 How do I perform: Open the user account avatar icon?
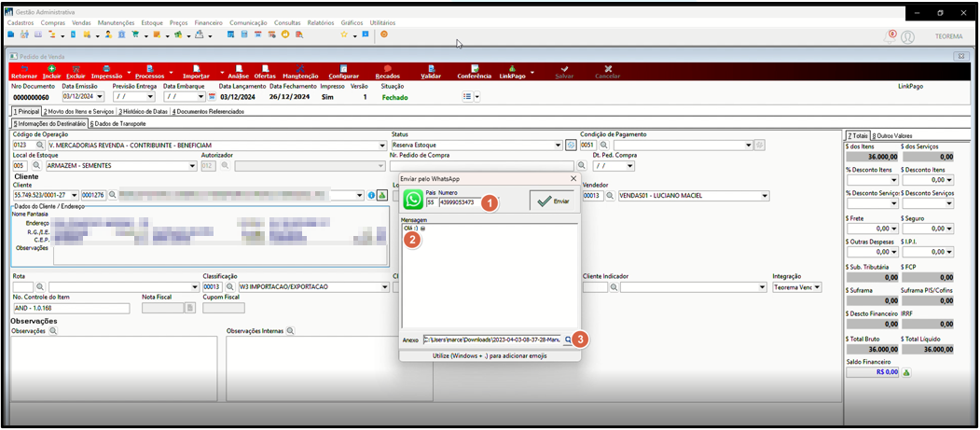tap(907, 37)
